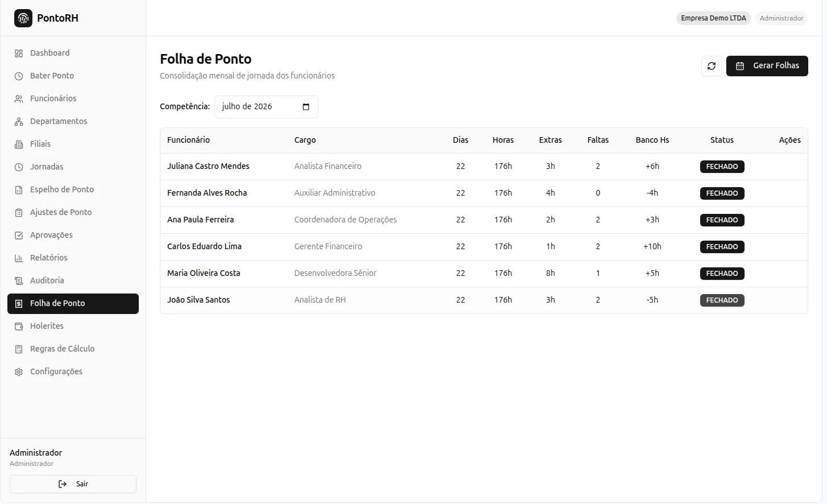Image resolution: width=827 pixels, height=504 pixels.
Task: Click the Analista de RH cargo cell
Action: pos(320,300)
